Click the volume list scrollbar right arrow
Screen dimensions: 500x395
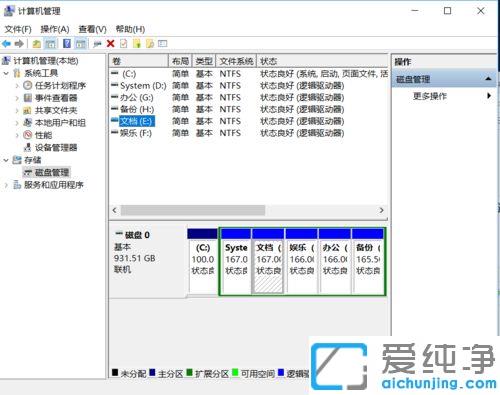(382, 210)
